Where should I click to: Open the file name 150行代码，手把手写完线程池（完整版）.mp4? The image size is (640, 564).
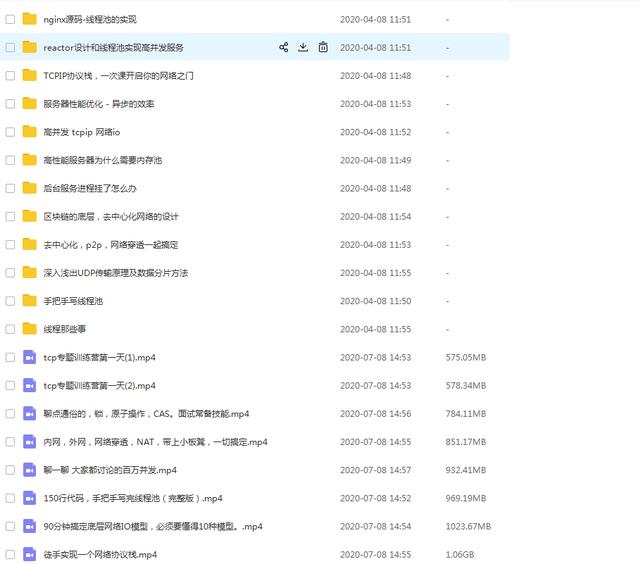tap(133, 498)
